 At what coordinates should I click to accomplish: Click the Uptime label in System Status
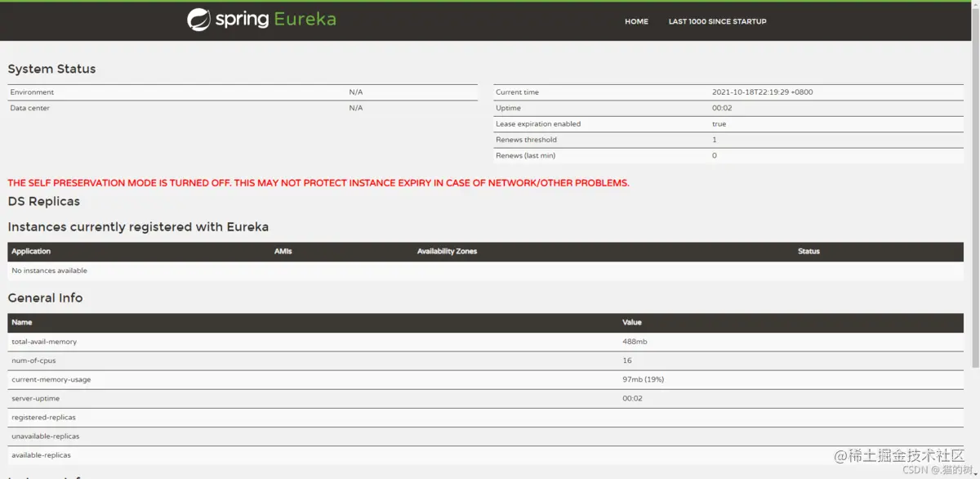[x=508, y=108]
